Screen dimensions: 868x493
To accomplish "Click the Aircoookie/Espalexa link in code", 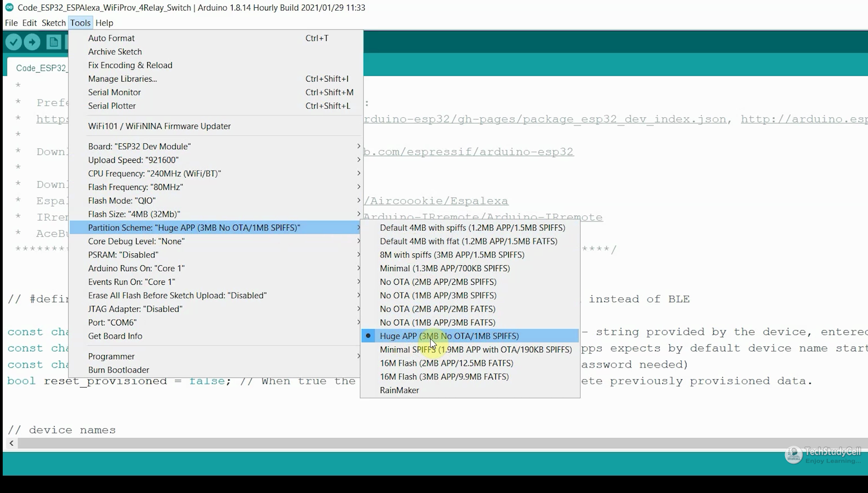I will [x=435, y=200].
